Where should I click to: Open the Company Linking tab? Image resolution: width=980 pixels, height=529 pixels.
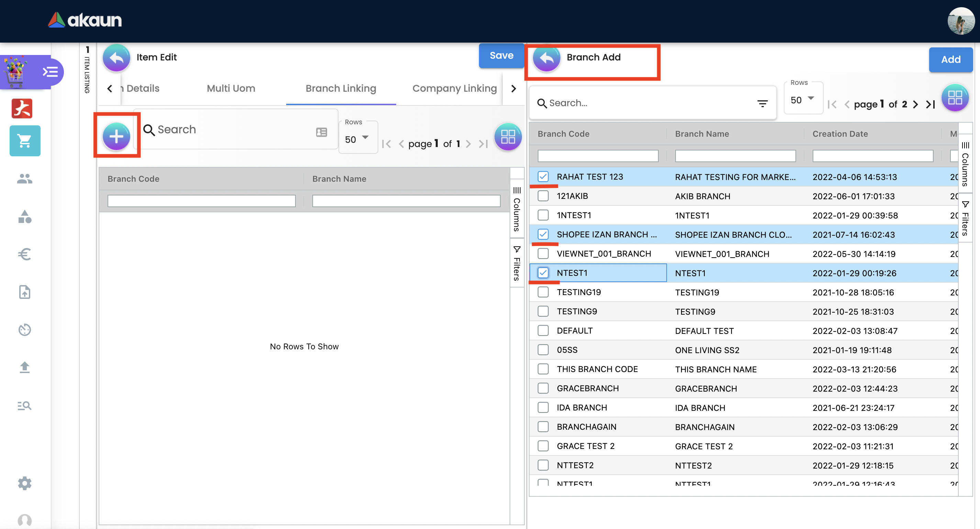[x=454, y=88]
